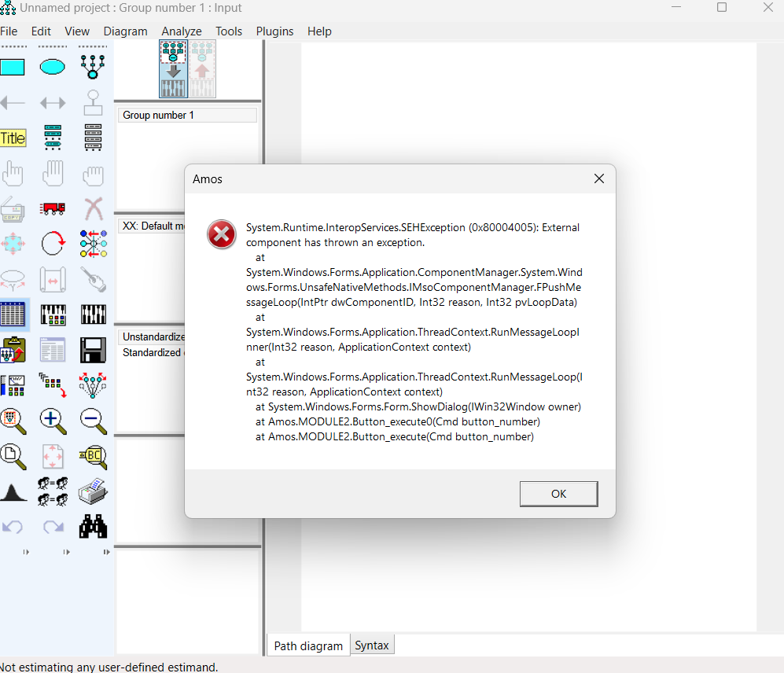Select the Preserve symmetries tool
The width and height of the screenshot is (784, 673).
pos(93,385)
